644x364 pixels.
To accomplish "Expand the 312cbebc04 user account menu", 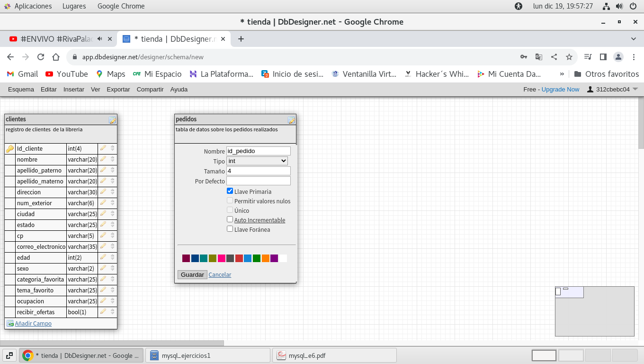I will click(x=612, y=89).
